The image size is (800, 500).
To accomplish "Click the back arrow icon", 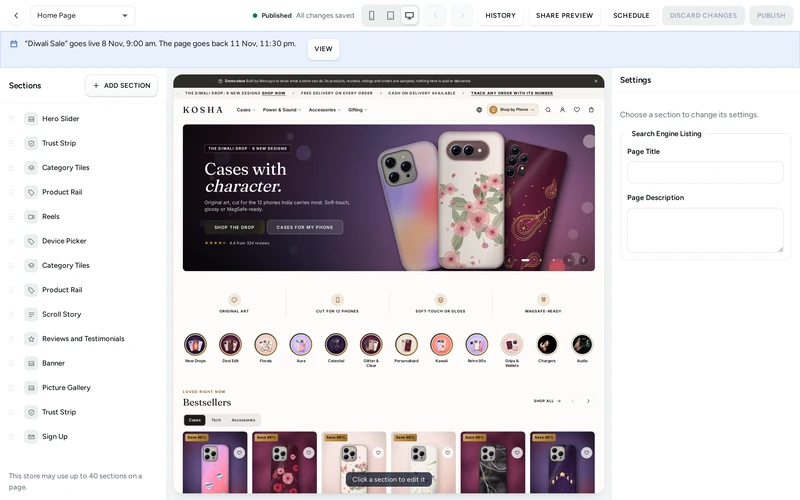I will click(16, 15).
